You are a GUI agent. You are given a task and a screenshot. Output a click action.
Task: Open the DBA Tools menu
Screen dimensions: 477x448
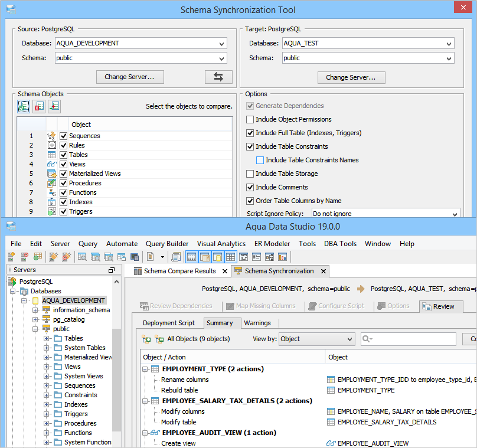click(340, 244)
